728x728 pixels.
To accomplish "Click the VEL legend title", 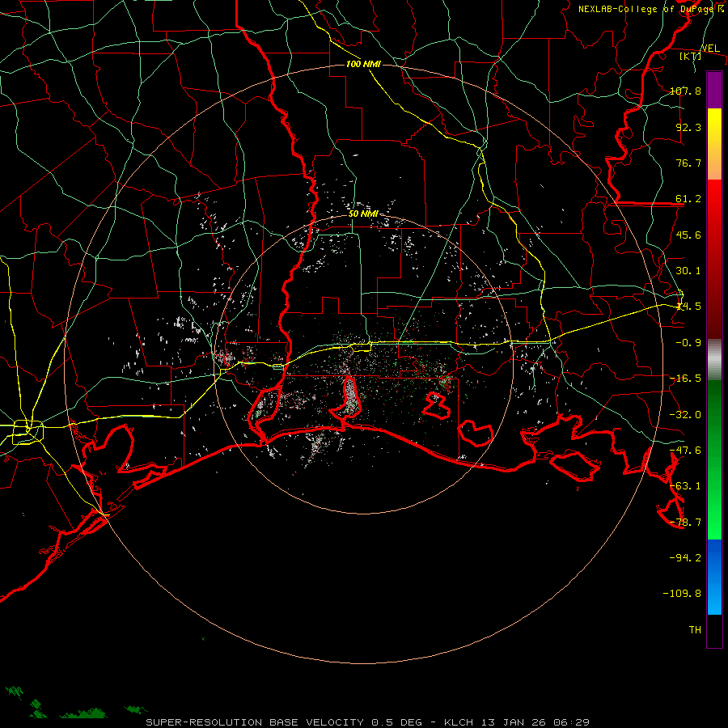I will tap(710, 49).
